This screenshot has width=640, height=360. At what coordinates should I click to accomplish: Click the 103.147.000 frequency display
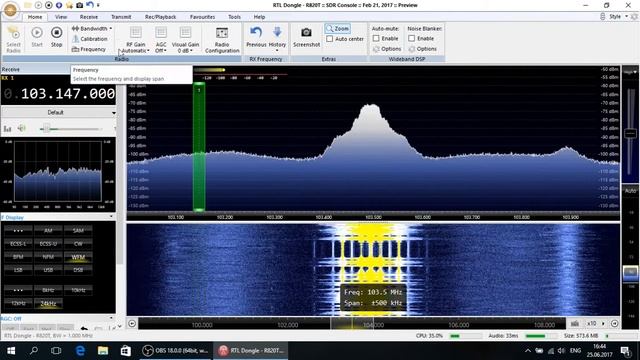[67, 94]
